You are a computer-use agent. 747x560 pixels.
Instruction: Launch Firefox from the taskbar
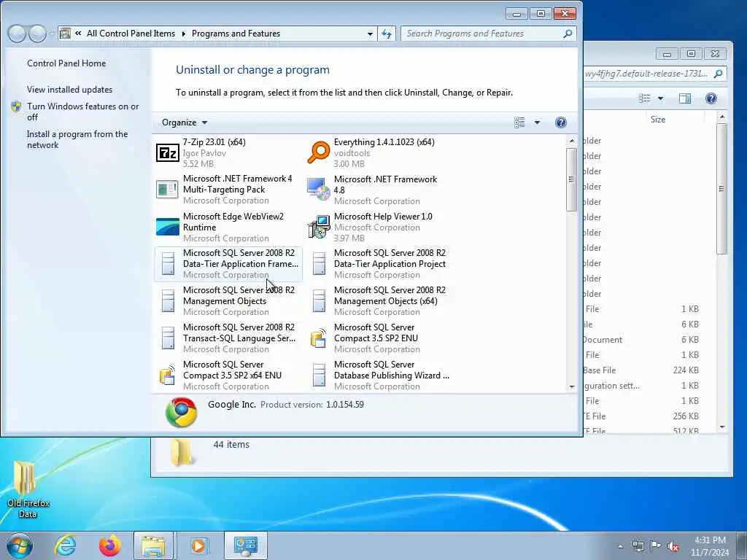click(x=110, y=545)
